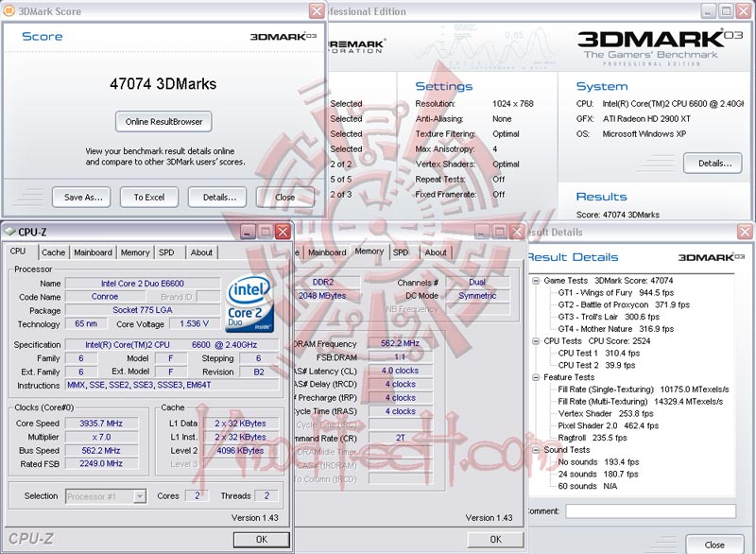Select Memory tab in second CPU-Z window
756x554 pixels.
tap(369, 251)
